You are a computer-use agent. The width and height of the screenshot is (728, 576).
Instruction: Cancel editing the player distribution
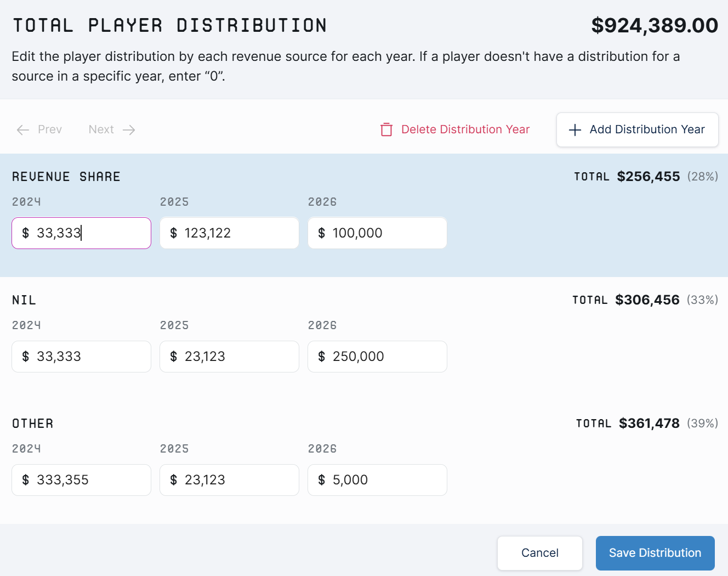pyautogui.click(x=540, y=553)
